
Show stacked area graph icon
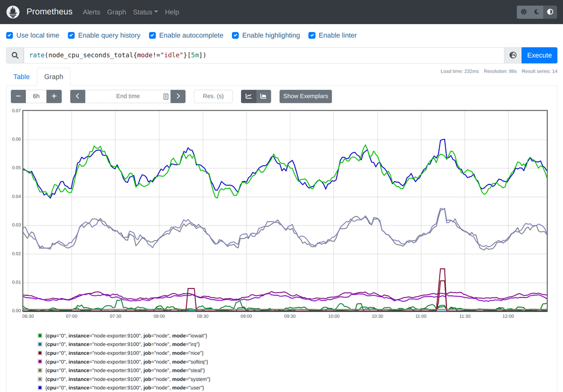coord(263,96)
